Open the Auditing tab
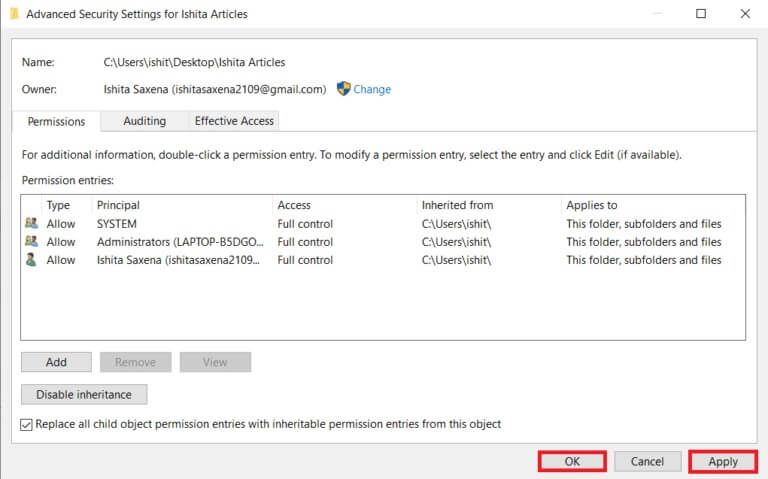The width and height of the screenshot is (768, 479). point(144,121)
